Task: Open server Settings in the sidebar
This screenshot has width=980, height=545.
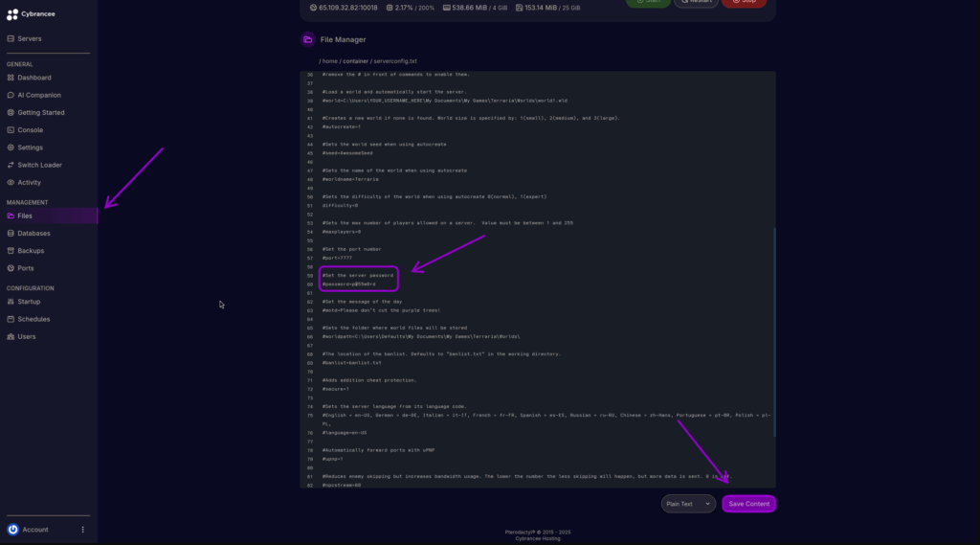Action: (x=25, y=148)
